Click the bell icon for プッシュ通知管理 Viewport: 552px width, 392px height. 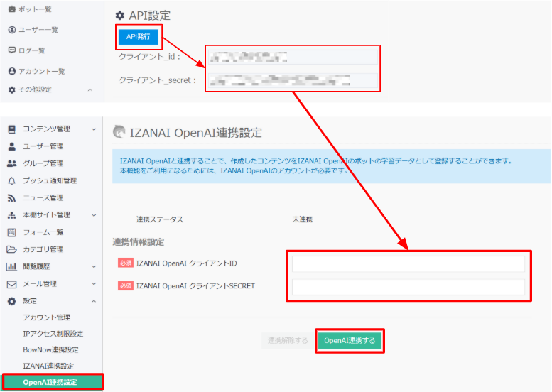11,180
